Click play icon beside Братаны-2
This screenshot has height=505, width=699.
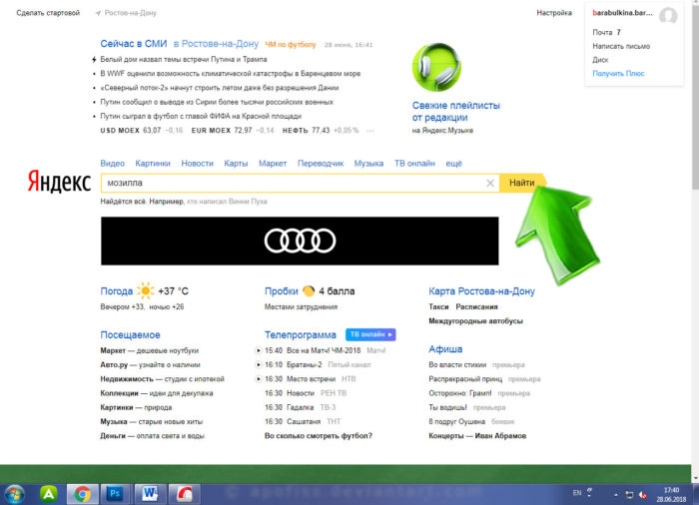258,365
